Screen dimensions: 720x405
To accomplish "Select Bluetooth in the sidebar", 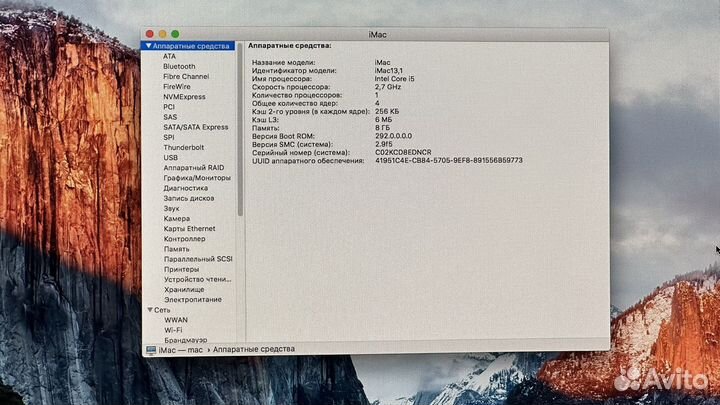I will (179, 66).
